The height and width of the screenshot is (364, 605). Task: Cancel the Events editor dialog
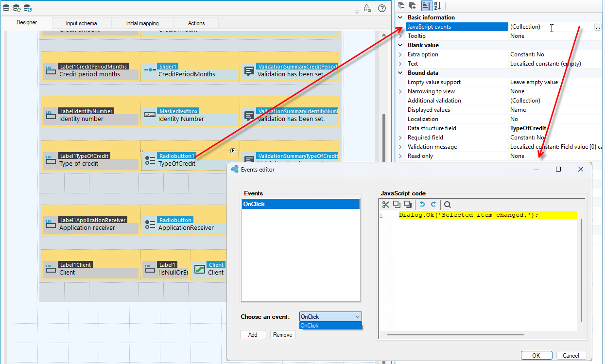571,355
